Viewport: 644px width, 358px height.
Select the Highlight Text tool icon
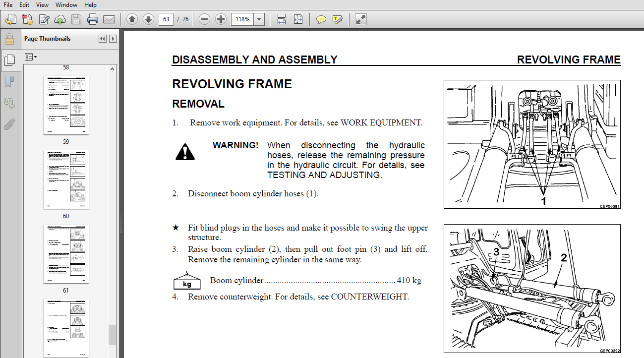point(338,19)
